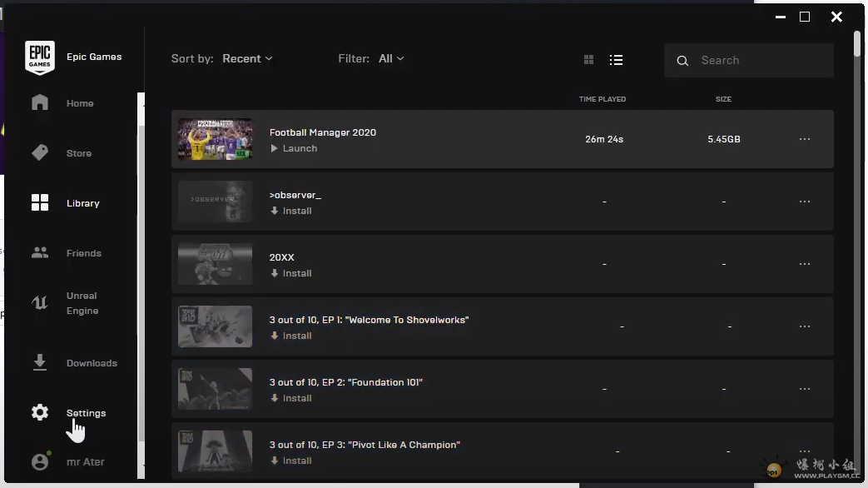Open the Friends people icon

(x=40, y=252)
